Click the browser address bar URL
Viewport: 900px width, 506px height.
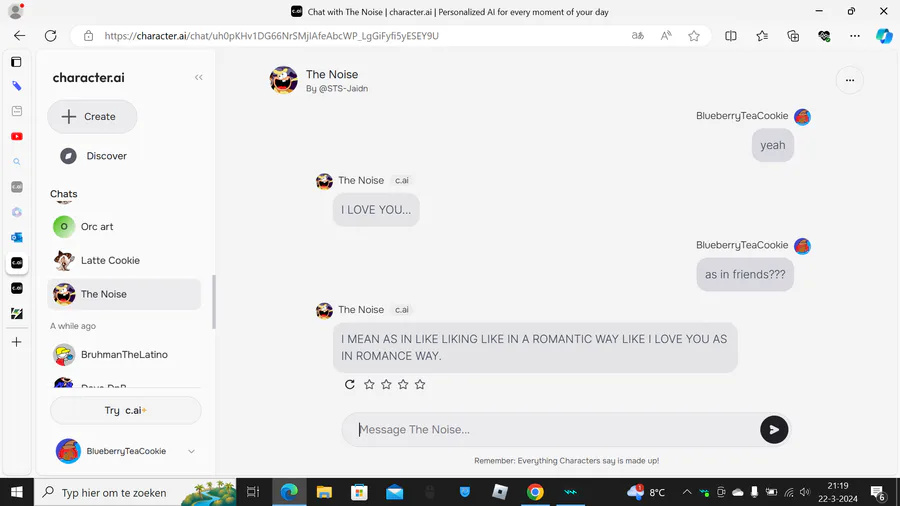[x=271, y=36]
